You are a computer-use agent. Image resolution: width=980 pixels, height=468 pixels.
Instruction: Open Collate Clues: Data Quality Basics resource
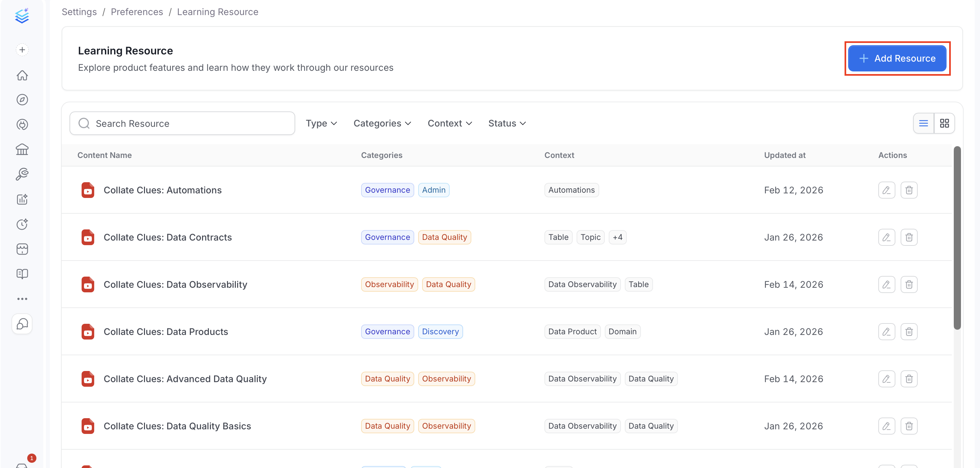tap(177, 426)
